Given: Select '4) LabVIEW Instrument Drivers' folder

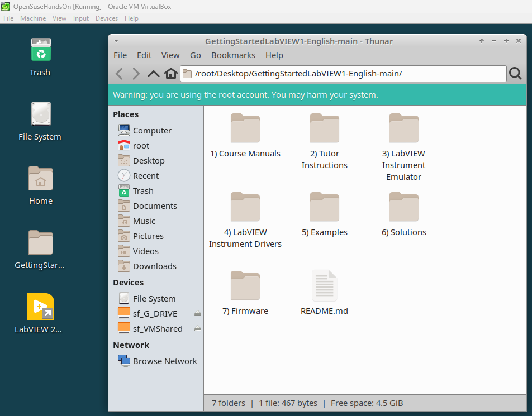Looking at the screenshot, I should [245, 221].
